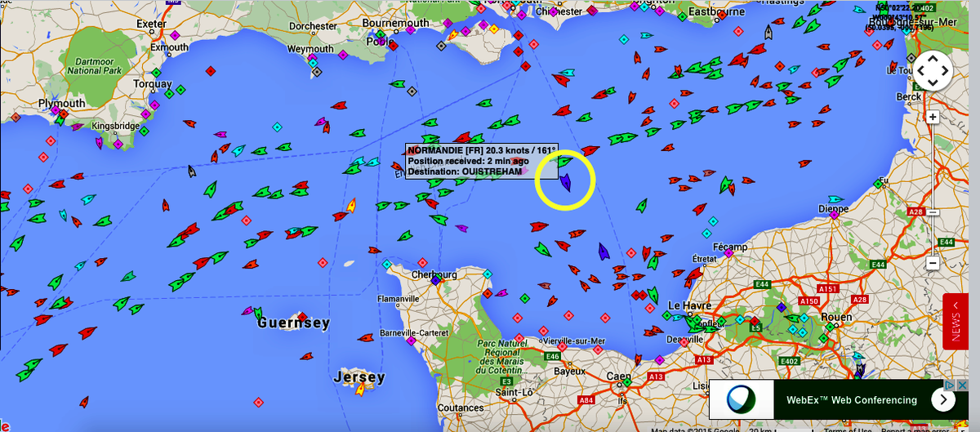Image resolution: width=980 pixels, height=432 pixels.
Task: Select the red diamond southwest of Jersey
Action: (259, 403)
